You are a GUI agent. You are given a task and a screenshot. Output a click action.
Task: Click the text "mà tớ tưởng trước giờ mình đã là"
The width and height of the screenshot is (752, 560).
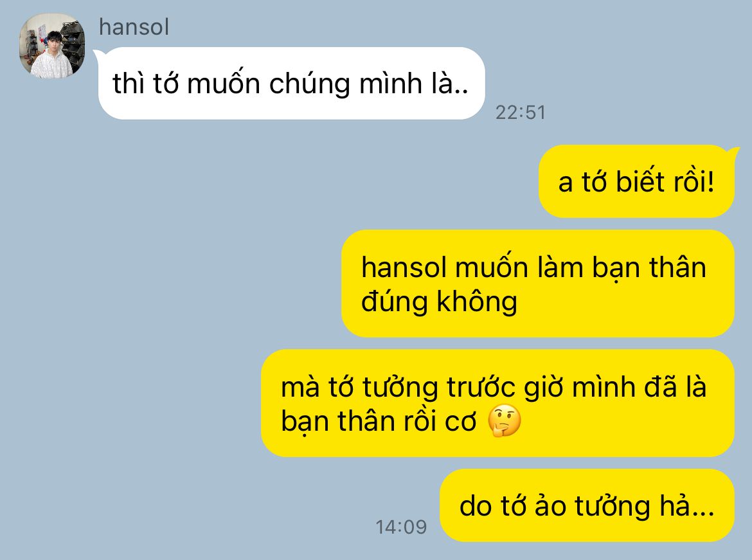(494, 387)
